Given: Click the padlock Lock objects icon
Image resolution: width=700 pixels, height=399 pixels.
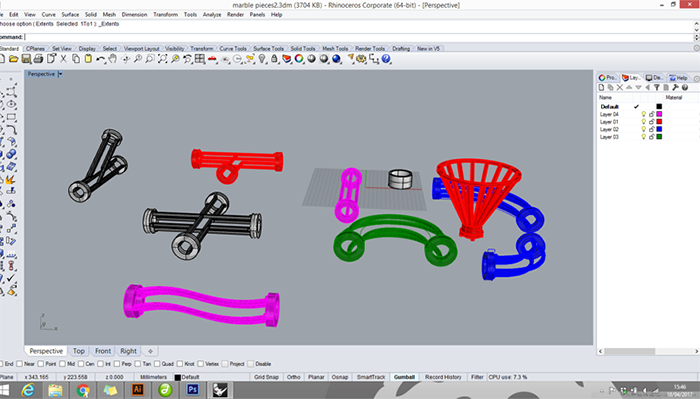Looking at the screenshot, I should click(274, 59).
